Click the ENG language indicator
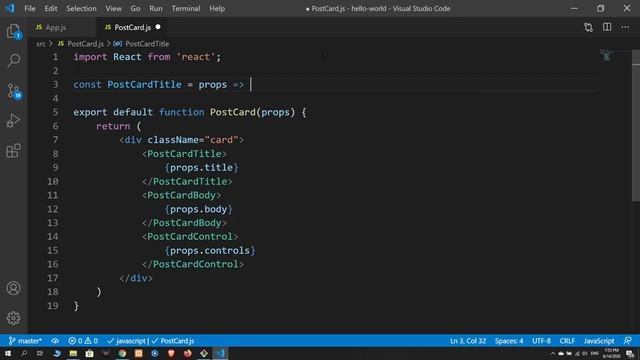The width and height of the screenshot is (640, 360). 594,353
